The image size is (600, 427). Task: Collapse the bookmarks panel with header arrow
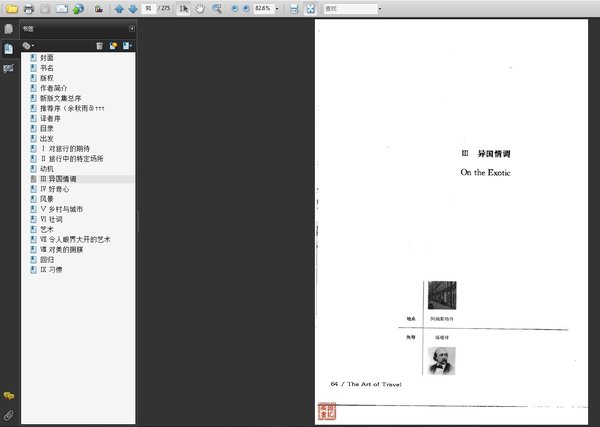coord(132,29)
